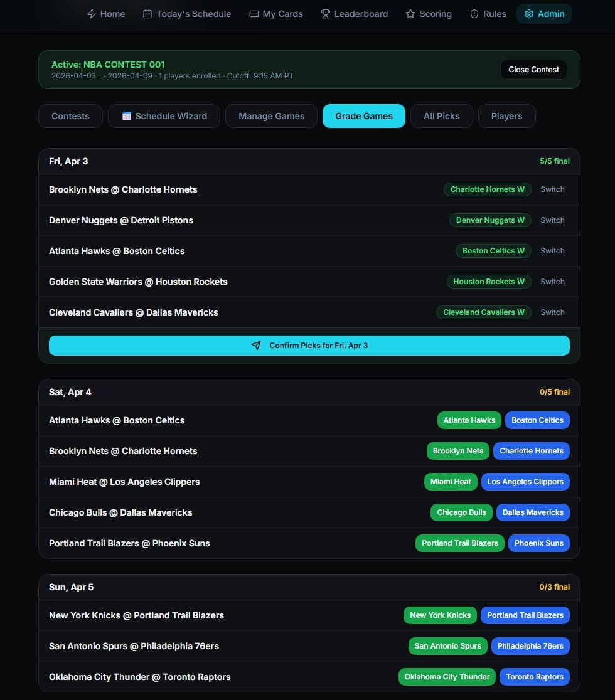Click the Admin gear icon
615x700 pixels.
coord(529,14)
